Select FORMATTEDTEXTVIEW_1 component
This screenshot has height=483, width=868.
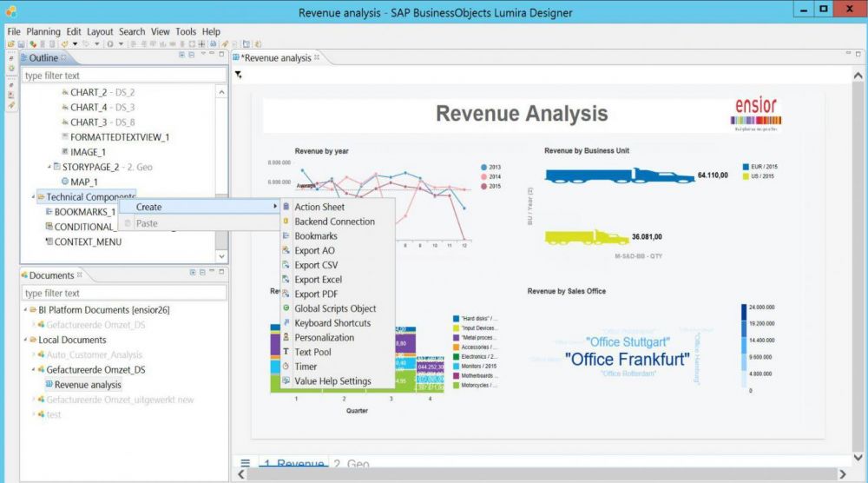pos(115,137)
